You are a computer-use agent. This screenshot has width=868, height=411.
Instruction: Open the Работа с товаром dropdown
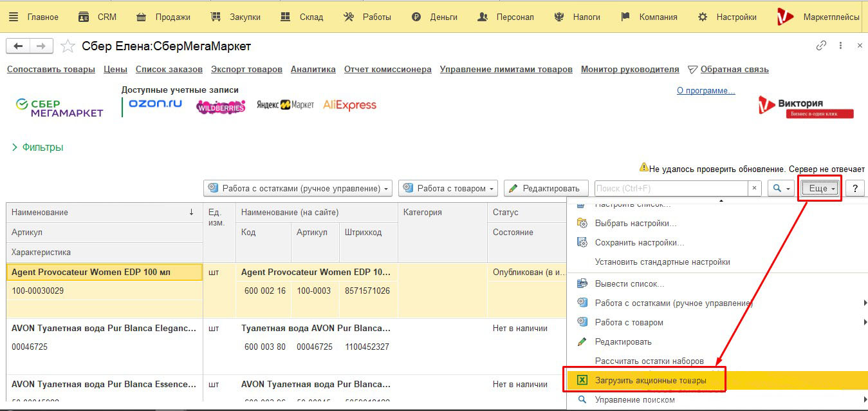pos(448,188)
